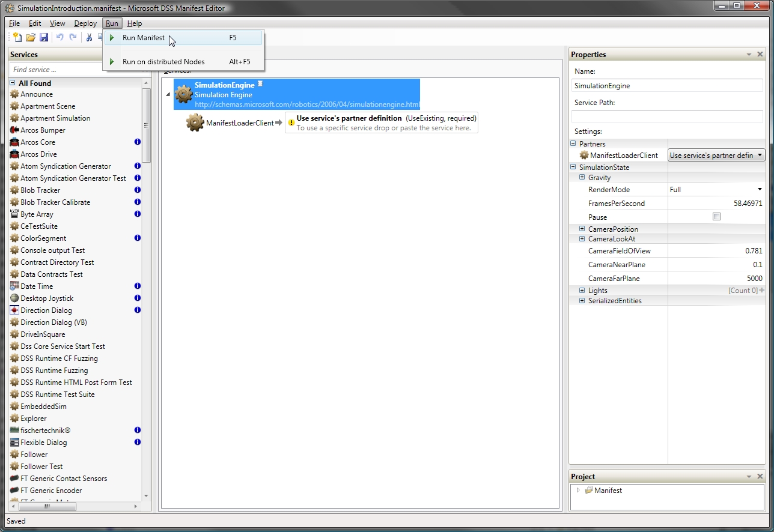
Task: Click the Save floppy disk icon
Action: 44,37
